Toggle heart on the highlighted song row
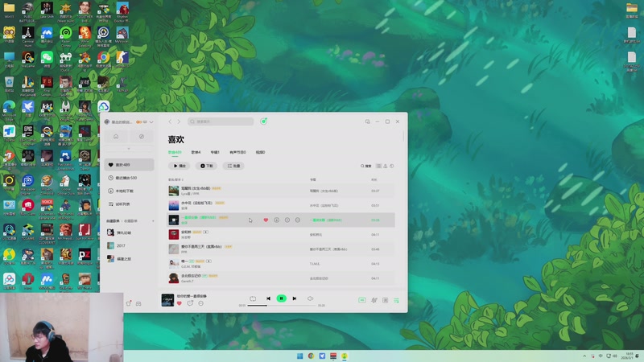This screenshot has height=362, width=644. tap(266, 220)
